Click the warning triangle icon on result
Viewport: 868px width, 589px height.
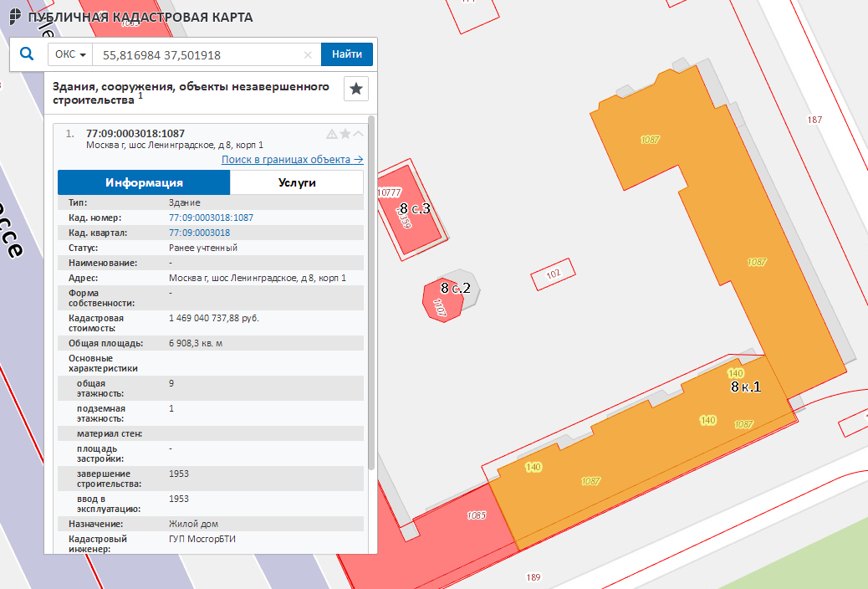(332, 134)
